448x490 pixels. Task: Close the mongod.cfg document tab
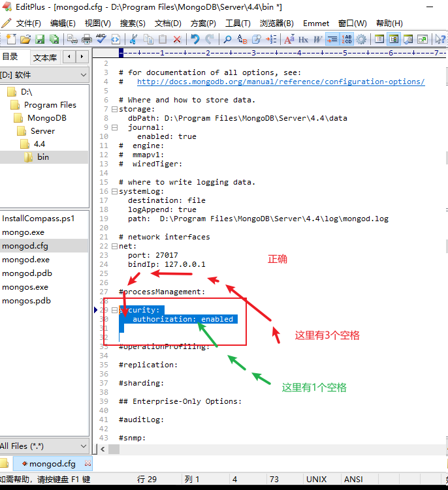(x=88, y=463)
